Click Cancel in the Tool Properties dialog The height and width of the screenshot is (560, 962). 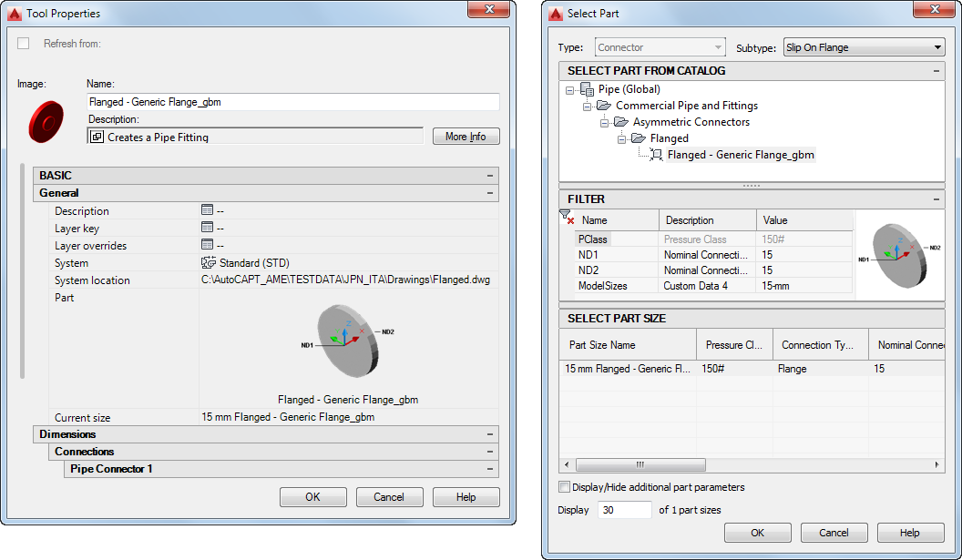pos(390,497)
